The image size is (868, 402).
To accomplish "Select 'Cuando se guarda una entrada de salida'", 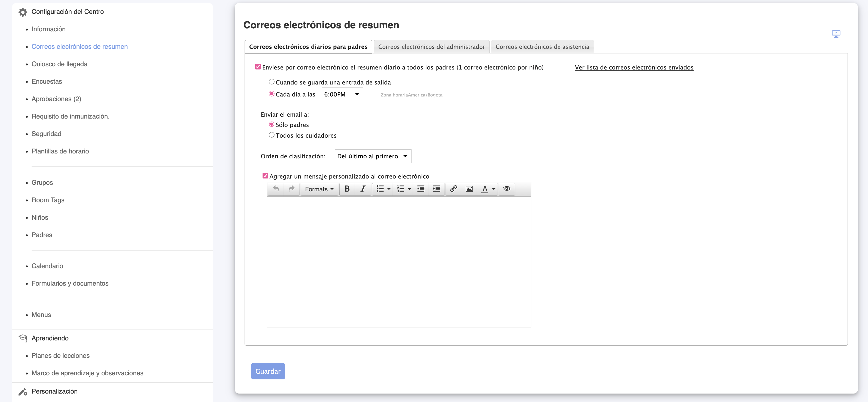I will [271, 81].
